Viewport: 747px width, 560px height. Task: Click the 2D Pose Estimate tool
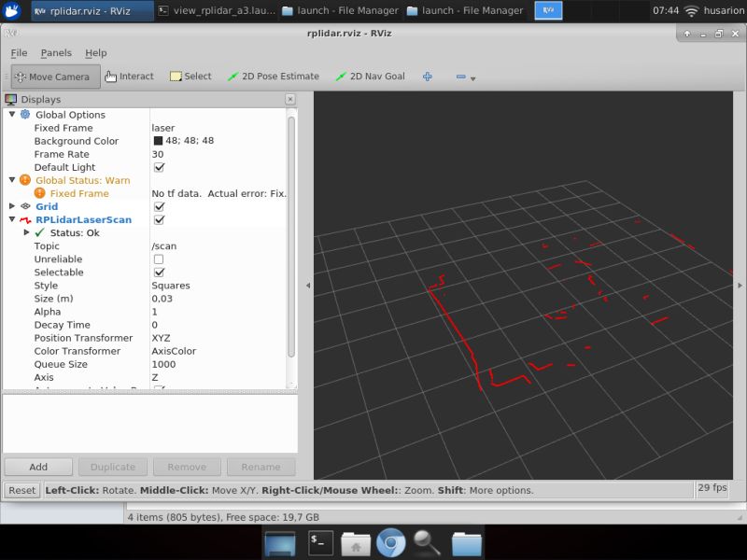277,77
